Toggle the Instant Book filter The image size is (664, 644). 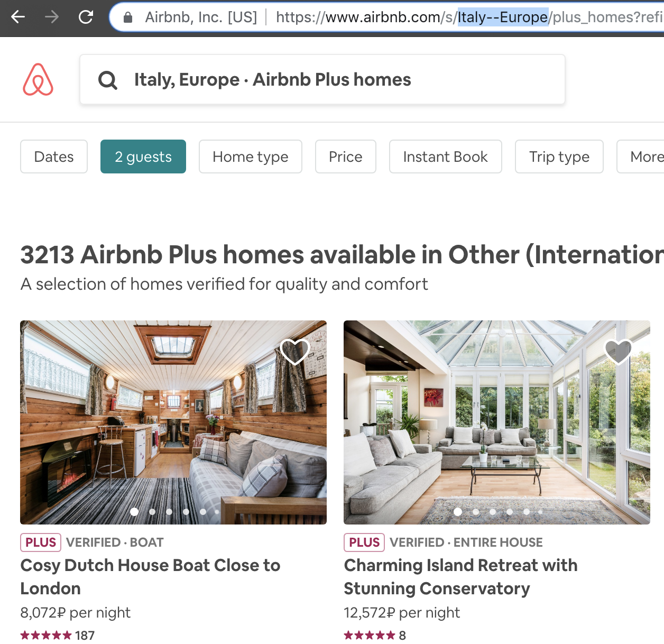pos(446,157)
